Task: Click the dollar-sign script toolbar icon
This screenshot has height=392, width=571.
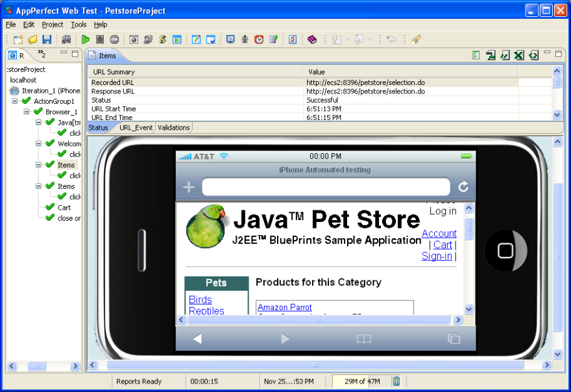Action: click(162, 40)
